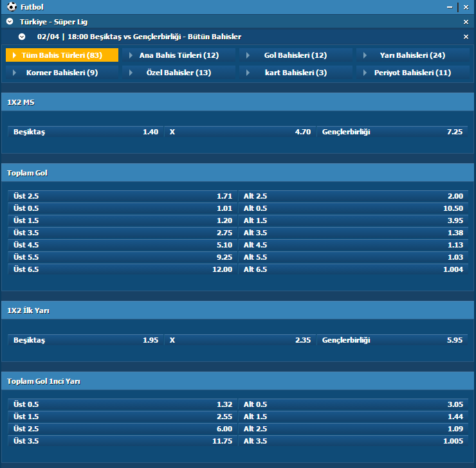Select first-half Alt 3.5 at 1.005
This screenshot has width=476, height=468.
pos(353,441)
